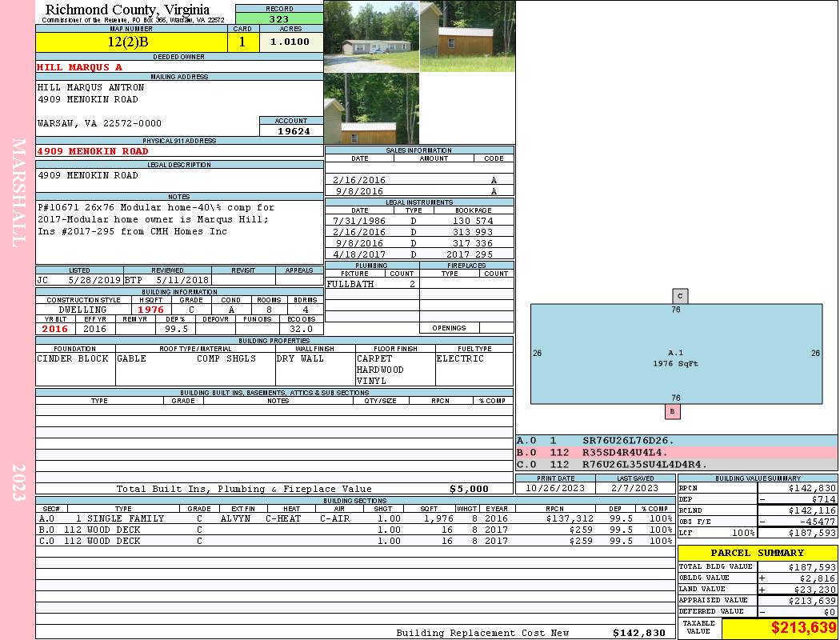The width and height of the screenshot is (840, 640).
Task: Click the year built 2016 value
Action: (55, 329)
